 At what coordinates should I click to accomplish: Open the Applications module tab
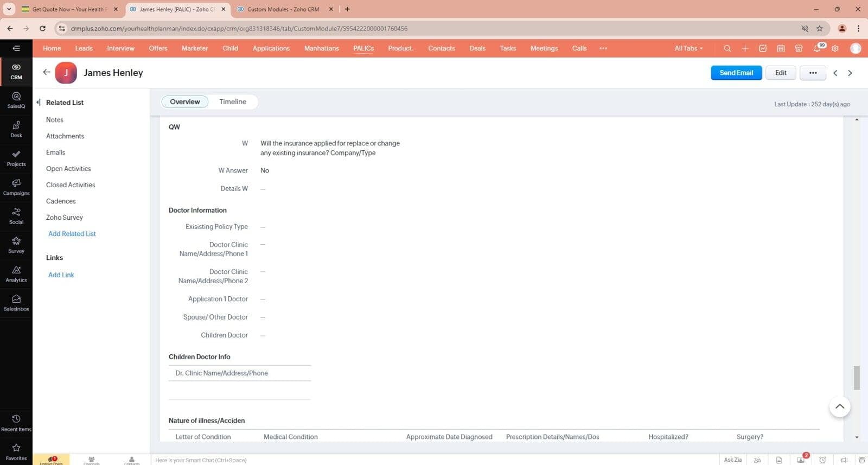[x=271, y=48]
